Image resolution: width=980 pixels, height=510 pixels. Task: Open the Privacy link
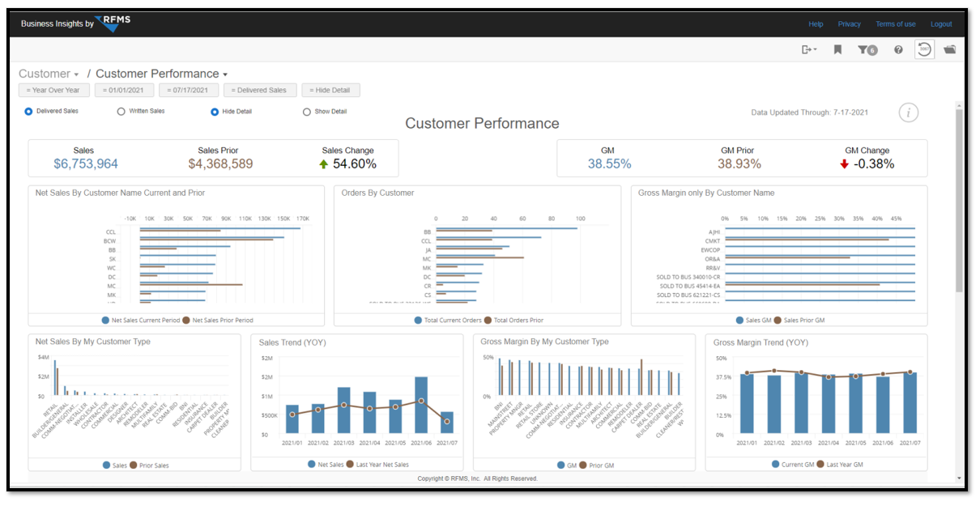coord(849,24)
